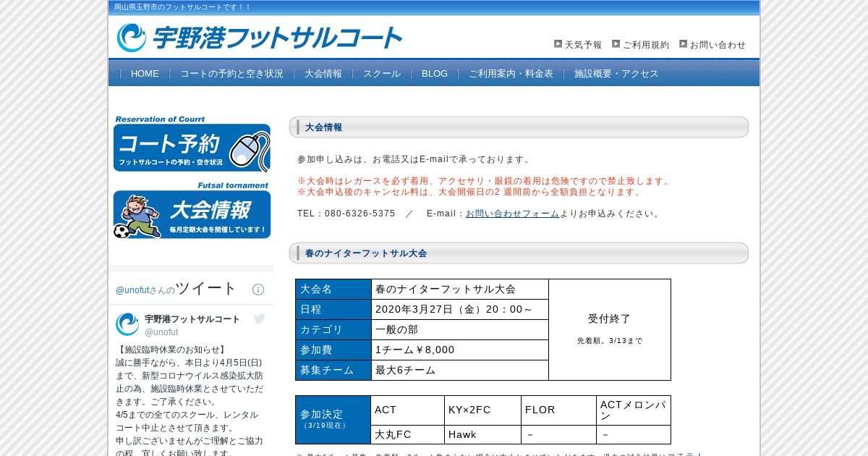
Task: Click TEL：080-6326-5375 phone number text
Action: click(x=346, y=214)
